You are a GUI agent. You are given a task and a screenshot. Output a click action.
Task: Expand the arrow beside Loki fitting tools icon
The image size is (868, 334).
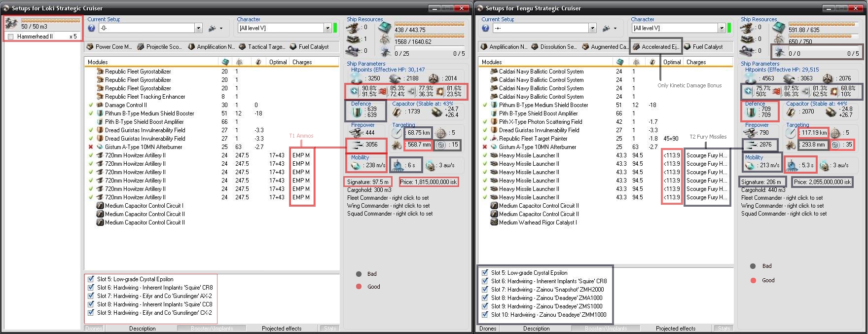221,29
